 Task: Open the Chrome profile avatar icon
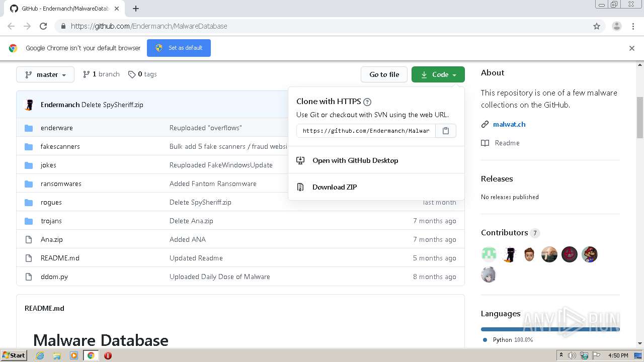pos(616,26)
